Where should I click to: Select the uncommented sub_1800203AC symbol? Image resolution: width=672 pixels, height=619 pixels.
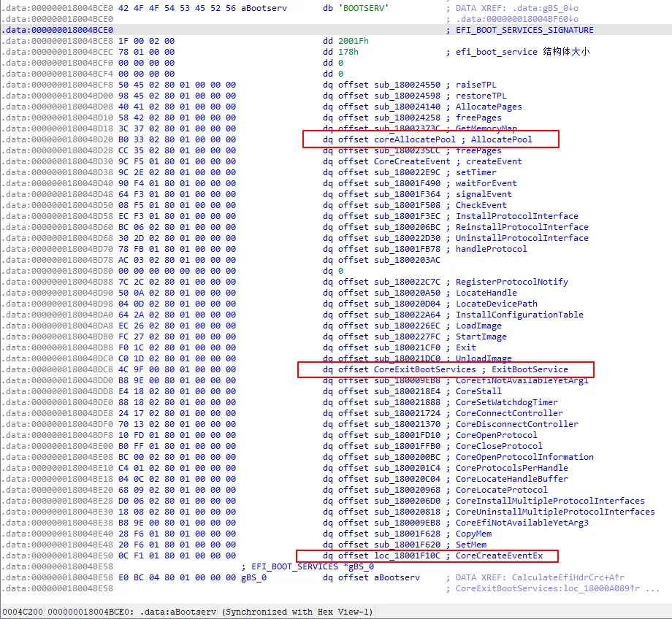(407, 260)
